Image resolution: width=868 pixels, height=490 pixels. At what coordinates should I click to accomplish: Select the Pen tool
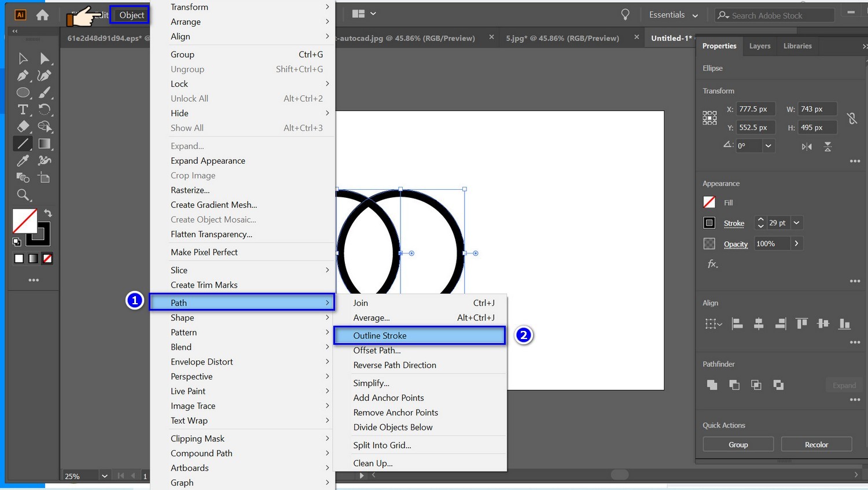pos(23,75)
